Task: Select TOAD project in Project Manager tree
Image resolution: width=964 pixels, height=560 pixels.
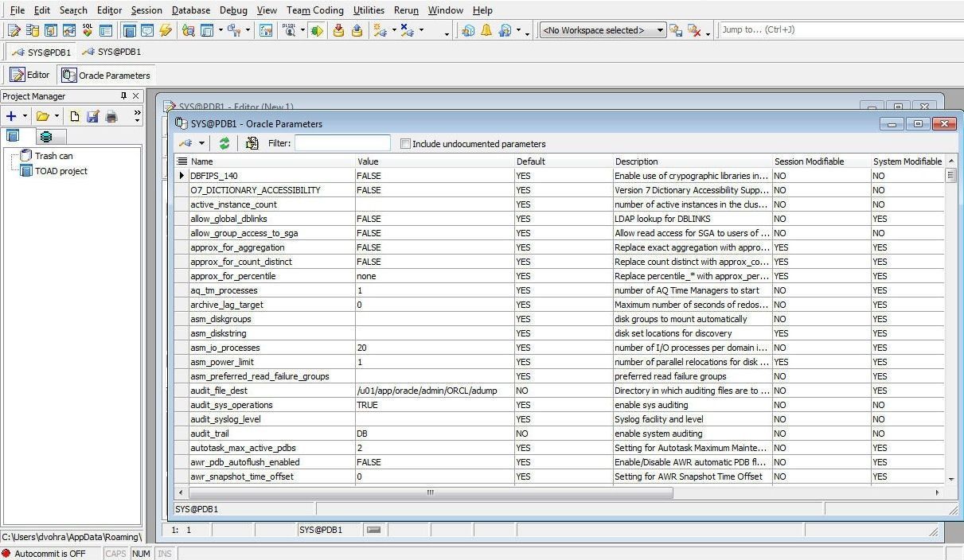Action: (60, 171)
